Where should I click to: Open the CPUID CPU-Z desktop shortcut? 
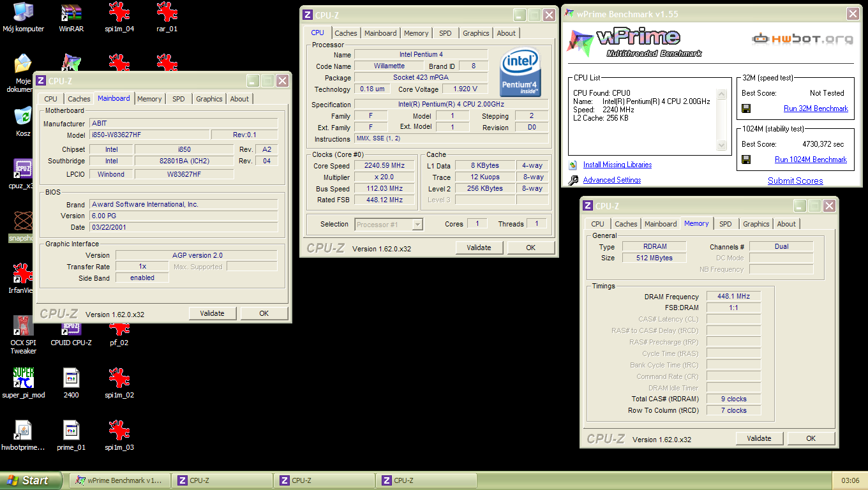(x=71, y=335)
